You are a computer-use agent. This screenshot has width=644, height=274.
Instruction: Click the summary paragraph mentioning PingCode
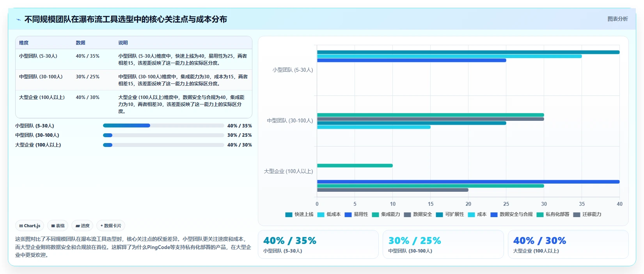click(x=133, y=247)
